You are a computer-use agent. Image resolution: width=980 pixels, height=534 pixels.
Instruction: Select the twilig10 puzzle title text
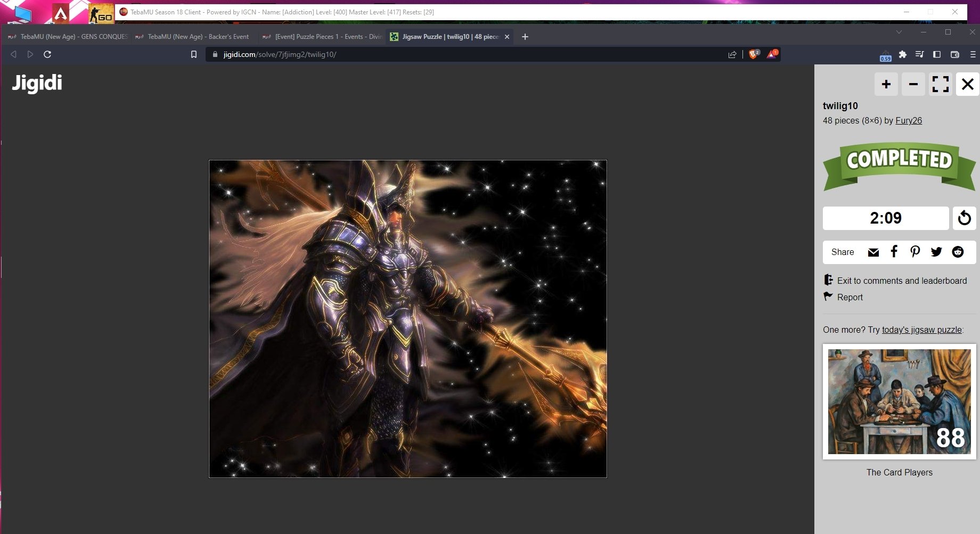point(840,106)
